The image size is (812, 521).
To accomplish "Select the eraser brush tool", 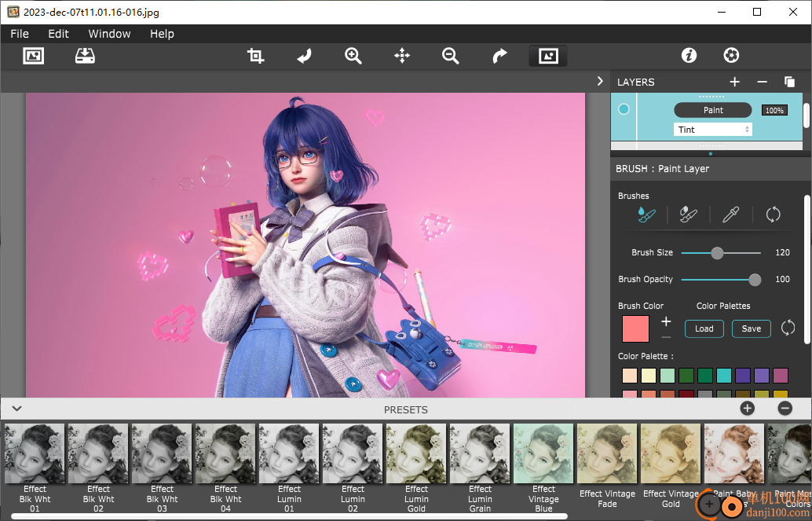I will point(688,214).
